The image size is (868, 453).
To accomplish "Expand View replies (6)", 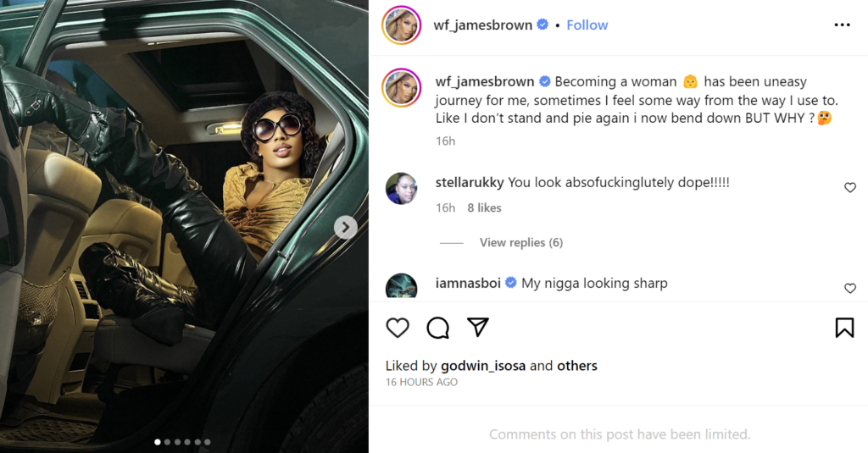I will (520, 243).
